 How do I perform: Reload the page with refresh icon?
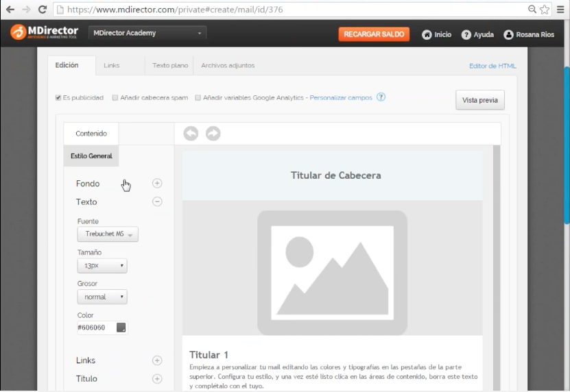tap(43, 10)
